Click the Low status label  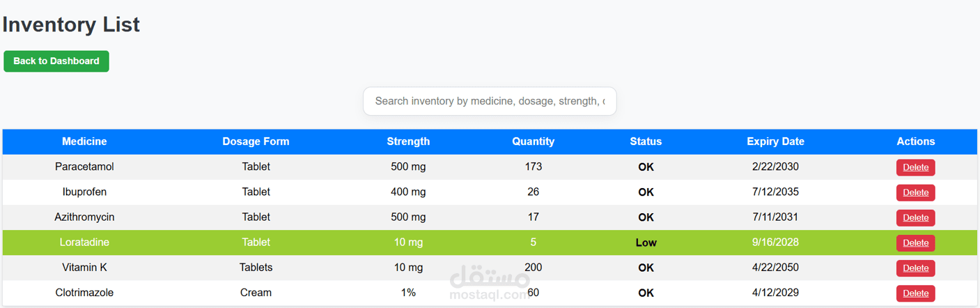pyautogui.click(x=646, y=243)
